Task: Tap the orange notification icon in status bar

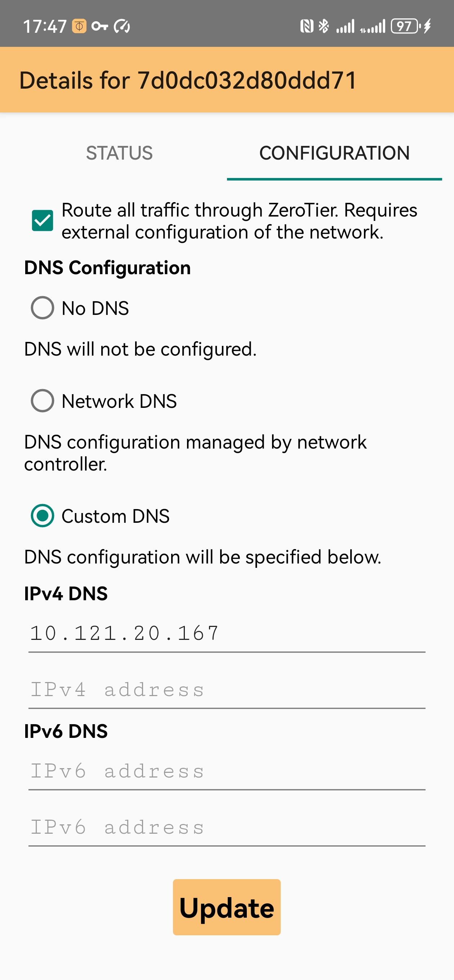Action: click(79, 26)
